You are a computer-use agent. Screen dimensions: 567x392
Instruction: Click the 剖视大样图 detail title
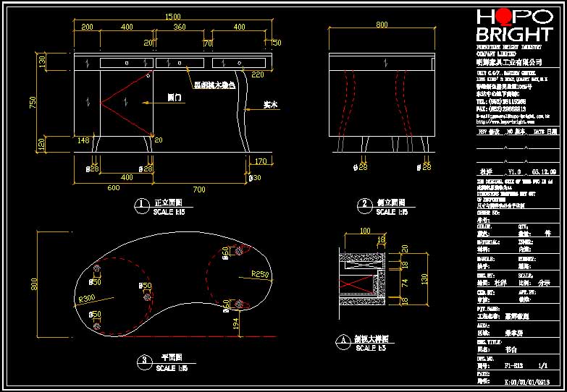click(x=371, y=340)
